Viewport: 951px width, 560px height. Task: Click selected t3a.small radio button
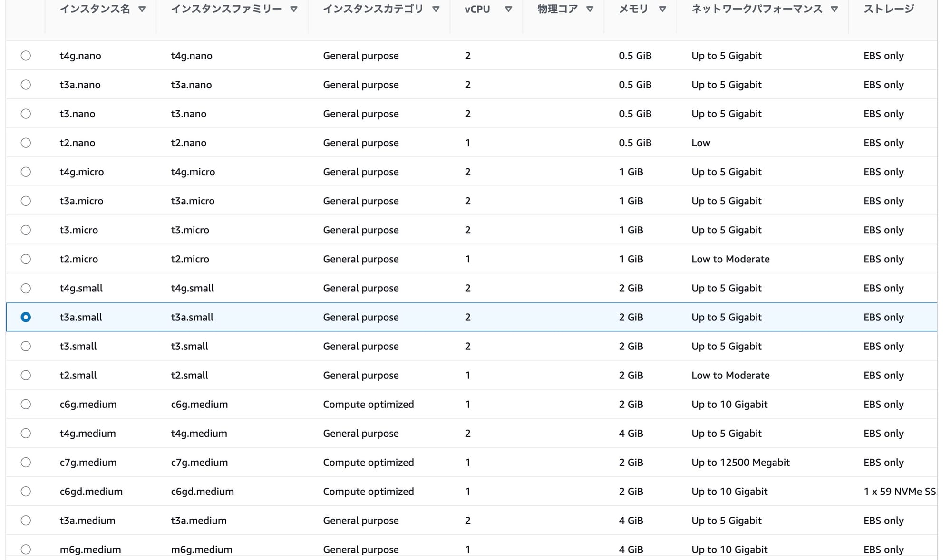click(x=26, y=317)
